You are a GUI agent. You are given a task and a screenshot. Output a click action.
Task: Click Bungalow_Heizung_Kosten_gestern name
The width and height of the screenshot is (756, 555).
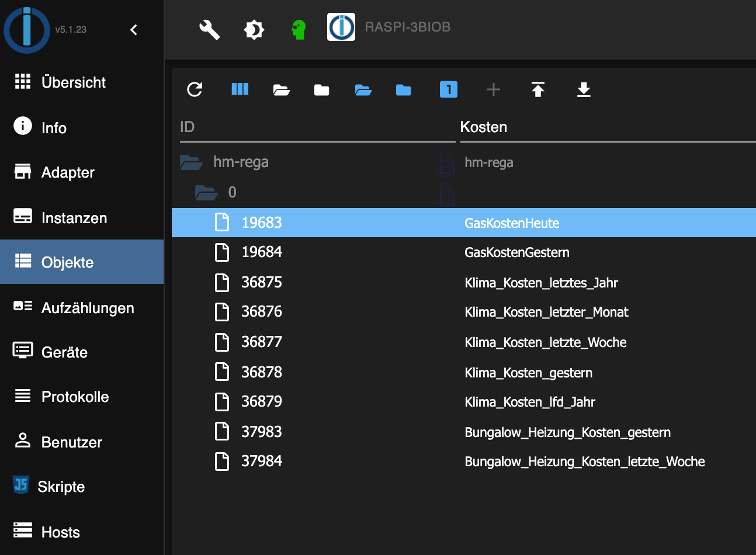point(567,432)
